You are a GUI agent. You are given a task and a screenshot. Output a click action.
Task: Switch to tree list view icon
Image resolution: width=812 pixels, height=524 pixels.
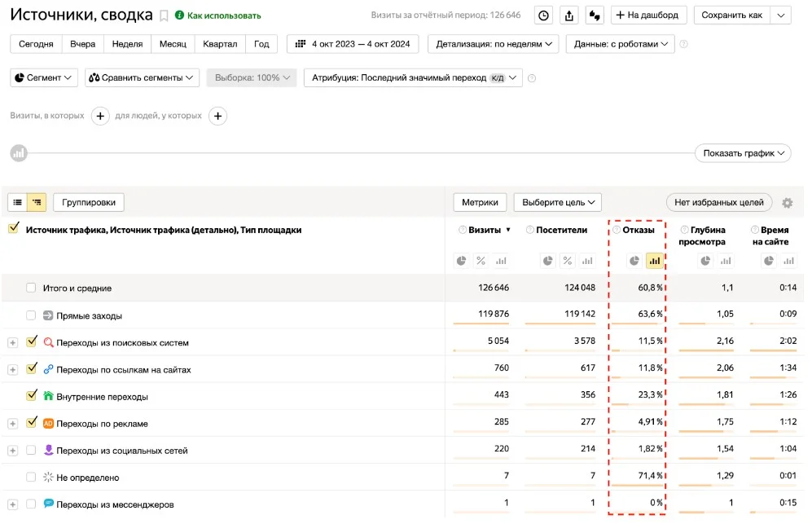click(x=37, y=202)
